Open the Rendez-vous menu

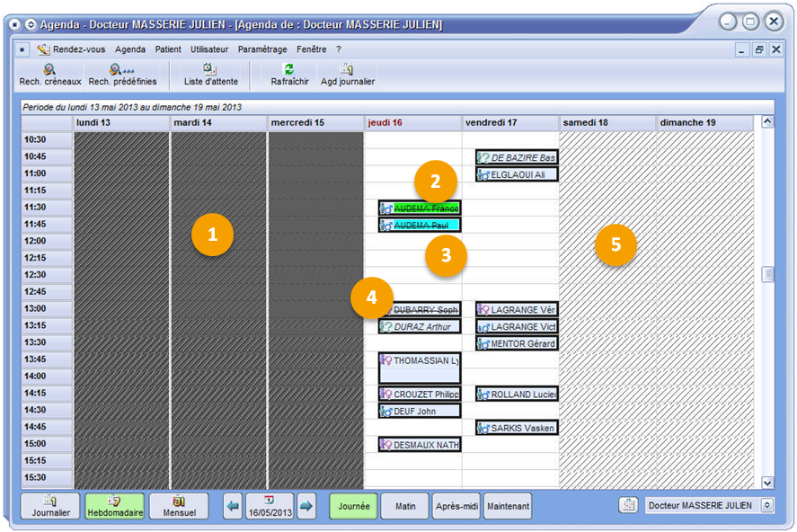point(78,49)
